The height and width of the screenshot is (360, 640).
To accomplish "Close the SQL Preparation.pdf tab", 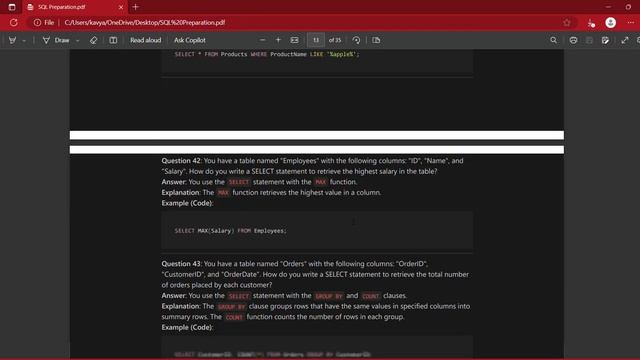I will pos(121,7).
